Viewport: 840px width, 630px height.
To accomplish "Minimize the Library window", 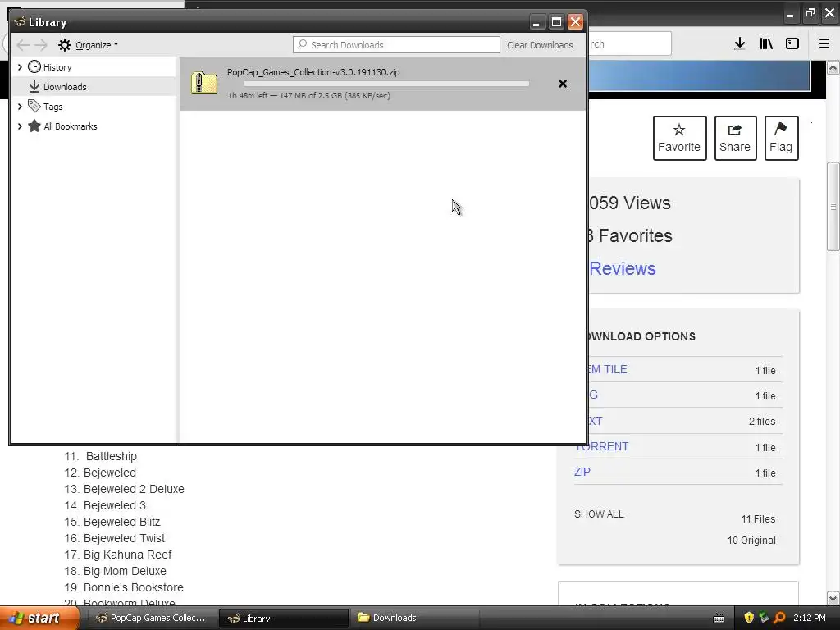I will tap(536, 22).
